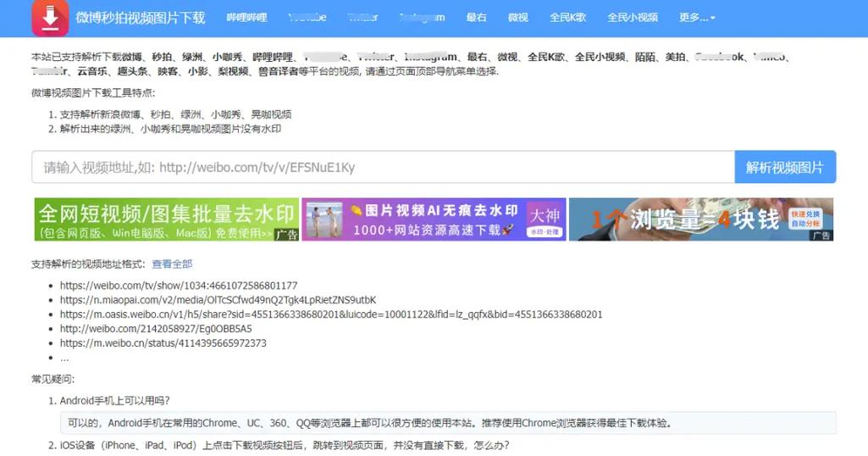The image size is (868, 456).
Task: Focus the video address input field
Action: [x=383, y=167]
